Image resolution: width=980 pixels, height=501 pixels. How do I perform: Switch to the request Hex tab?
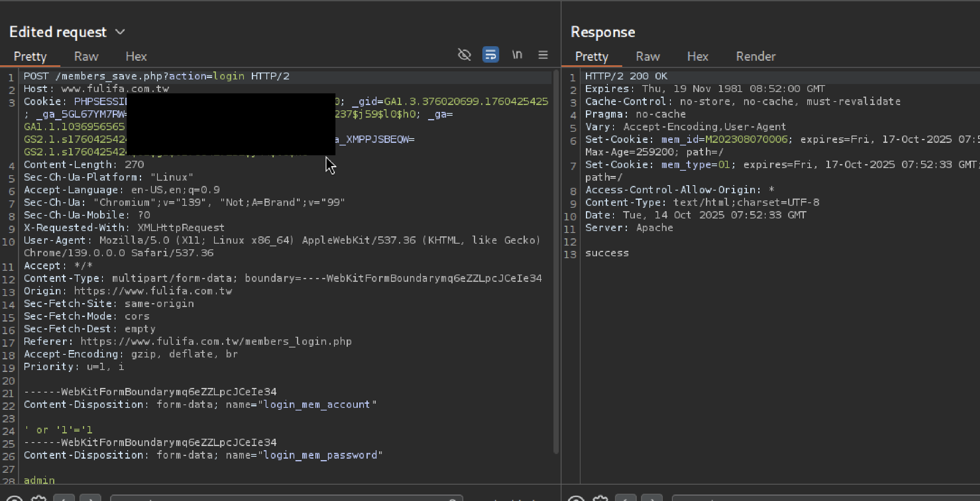pos(136,57)
